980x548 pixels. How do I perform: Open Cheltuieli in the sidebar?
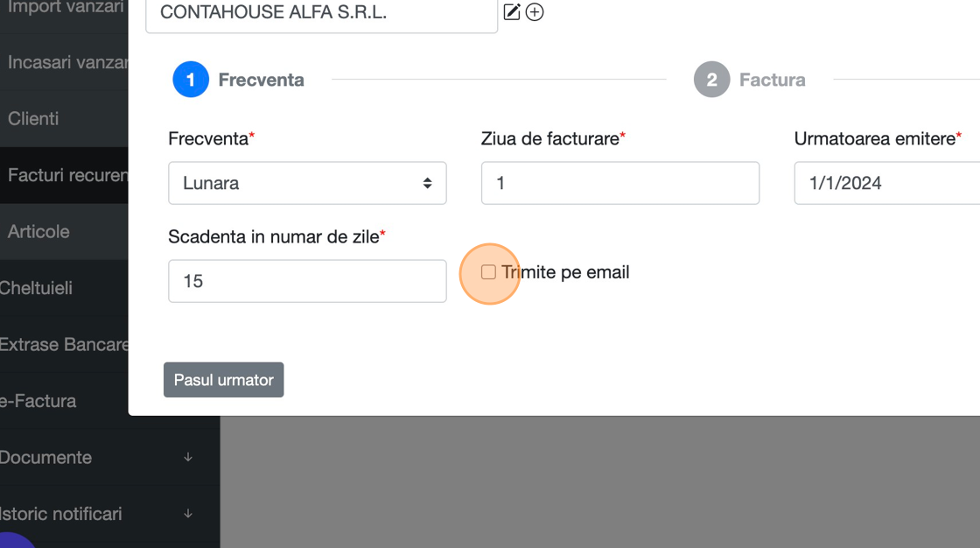pyautogui.click(x=37, y=288)
